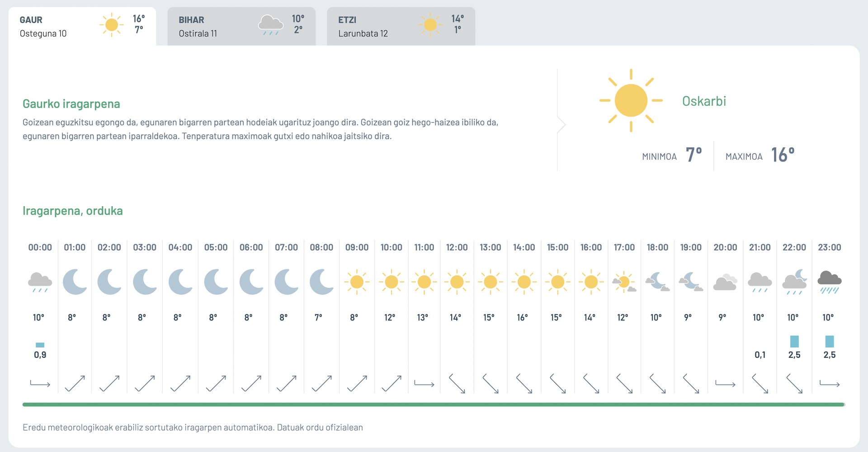
Task: Click the precipitation bar at 22:00
Action: coord(794,341)
